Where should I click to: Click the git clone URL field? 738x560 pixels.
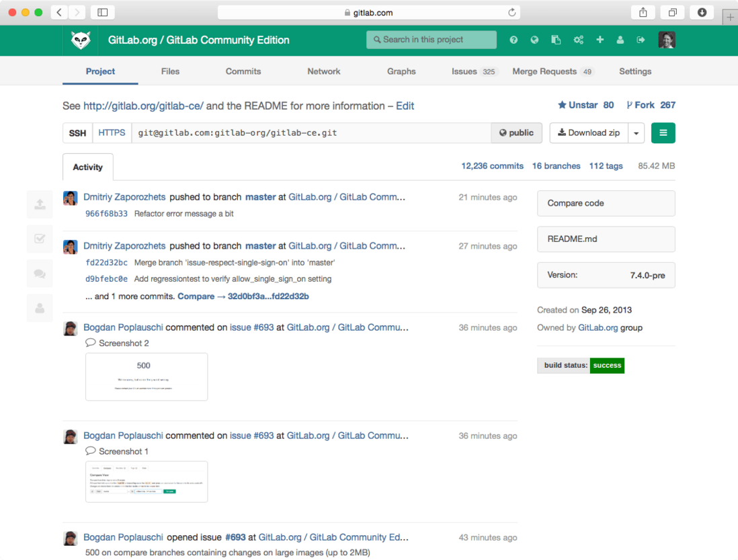(x=311, y=132)
